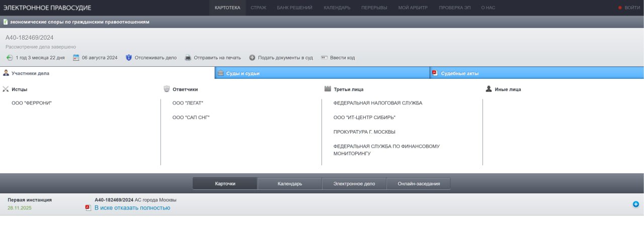644x225 pixels.
Task: Open the PDF icon next to court decision
Action: (88, 207)
